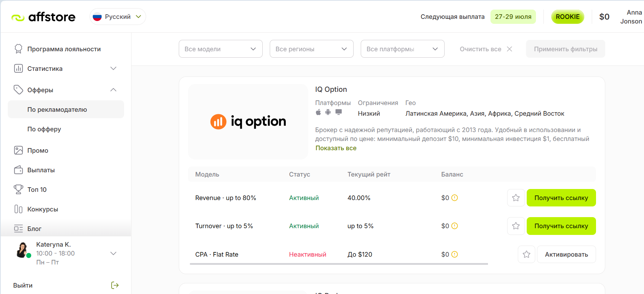Viewport: 644px width, 294px height.
Task: Click the loyalty program badge icon
Action: (x=18, y=49)
